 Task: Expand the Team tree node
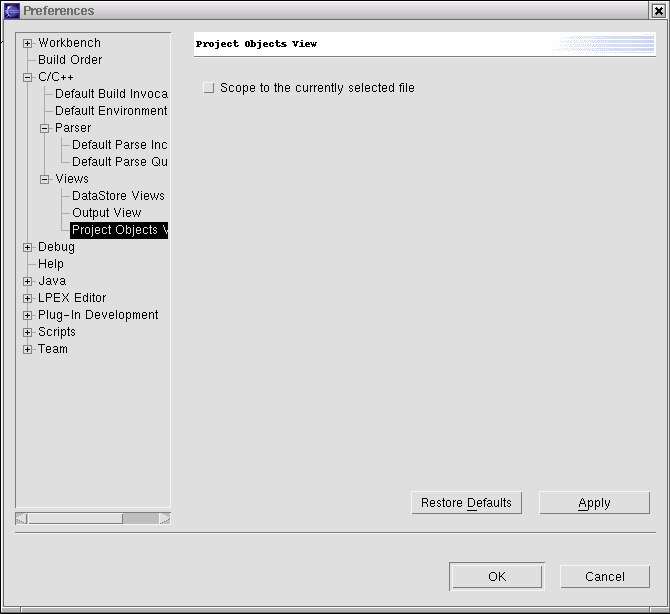(x=28, y=350)
